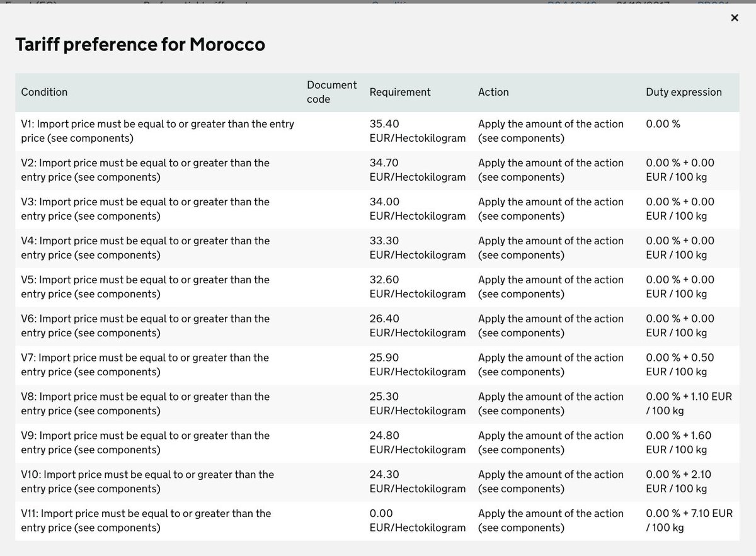Viewport: 756px width, 556px height.
Task: Select the V11 import price condition text
Action: [146, 521]
